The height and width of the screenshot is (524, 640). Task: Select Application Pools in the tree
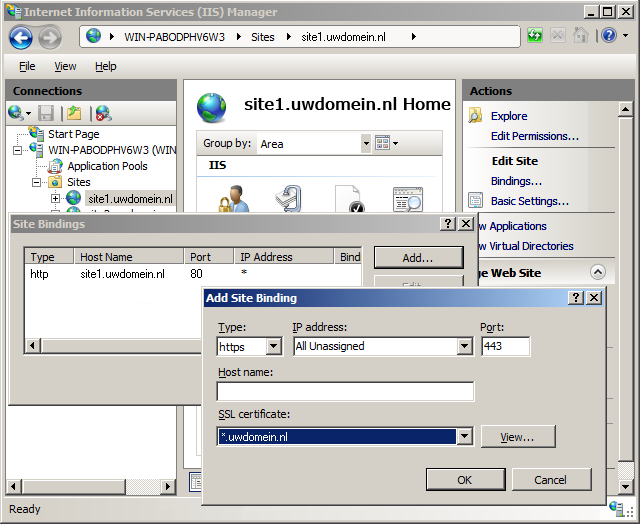[107, 166]
